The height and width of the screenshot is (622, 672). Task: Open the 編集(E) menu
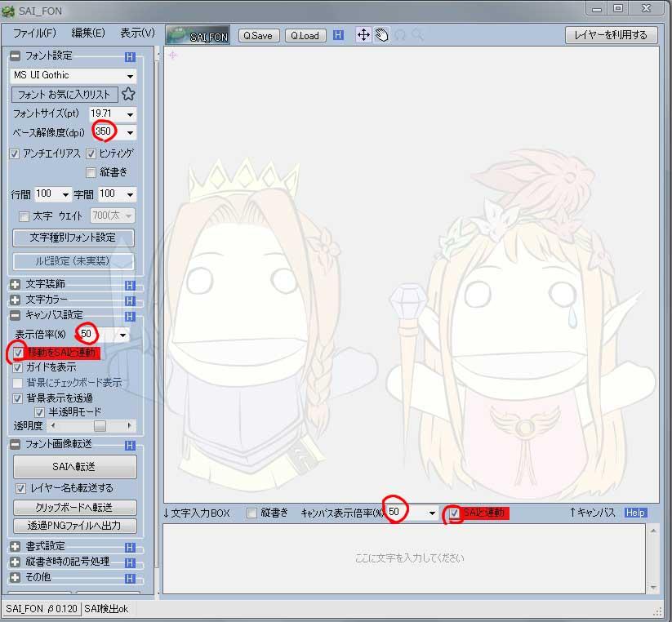tap(88, 33)
